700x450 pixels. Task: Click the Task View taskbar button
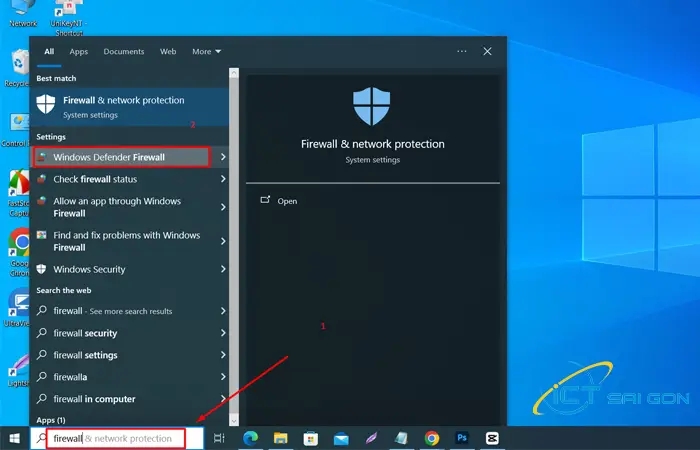click(220, 438)
